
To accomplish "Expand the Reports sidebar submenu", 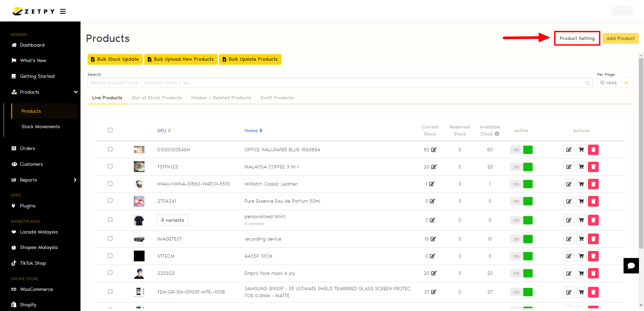I will point(75,180).
